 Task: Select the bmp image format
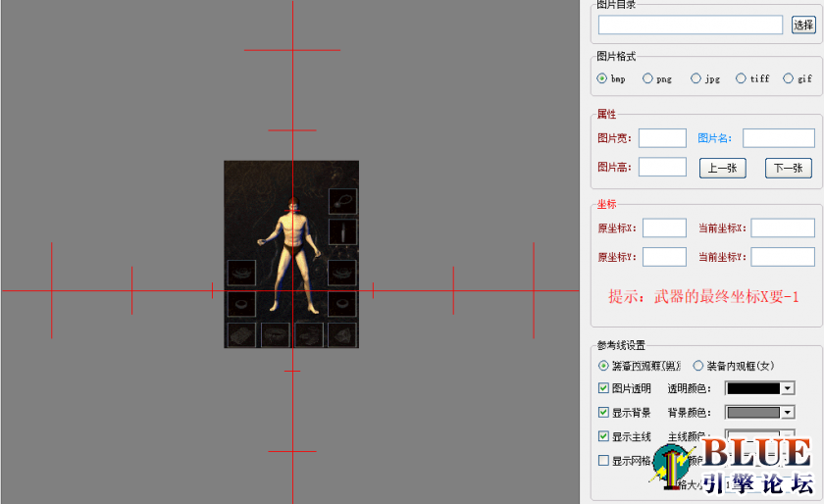click(x=601, y=78)
